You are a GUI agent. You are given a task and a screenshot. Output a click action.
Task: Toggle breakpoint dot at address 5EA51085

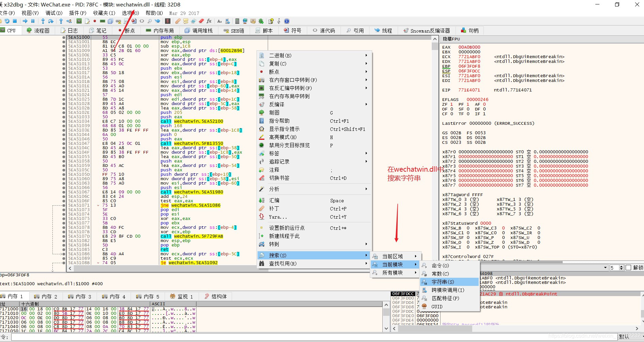64,250
